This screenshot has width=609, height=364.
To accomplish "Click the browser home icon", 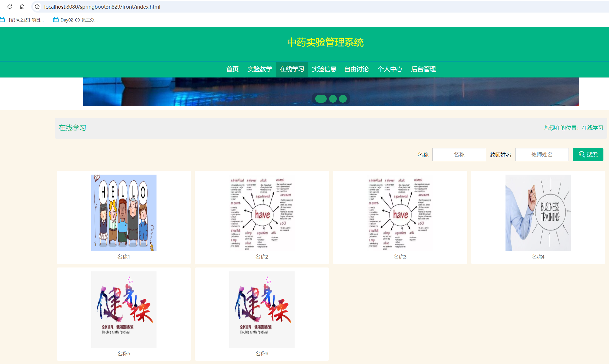I will [22, 7].
